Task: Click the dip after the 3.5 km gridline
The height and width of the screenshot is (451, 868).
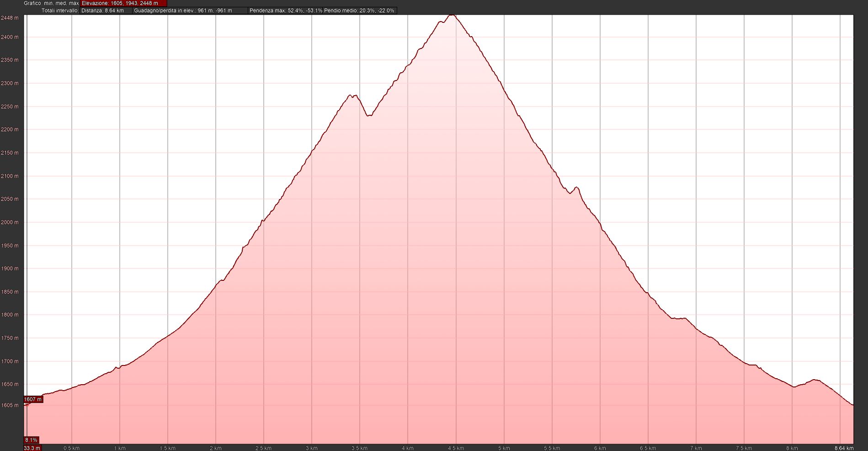Action: click(x=369, y=115)
